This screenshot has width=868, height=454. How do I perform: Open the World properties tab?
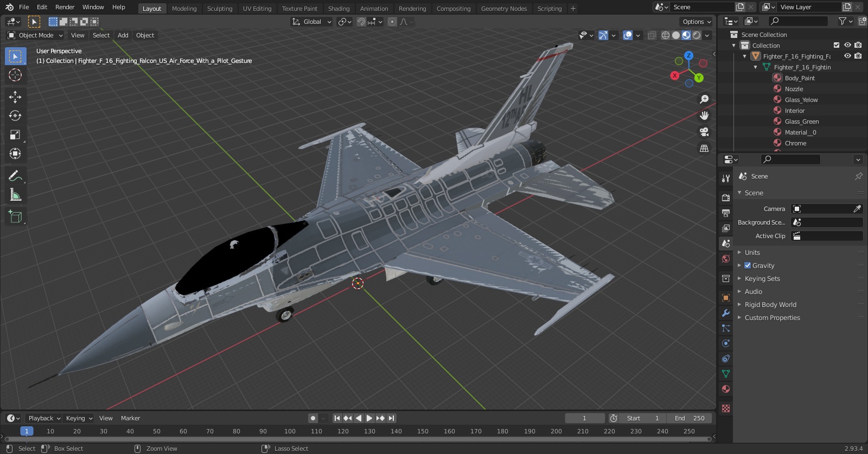coord(726,259)
